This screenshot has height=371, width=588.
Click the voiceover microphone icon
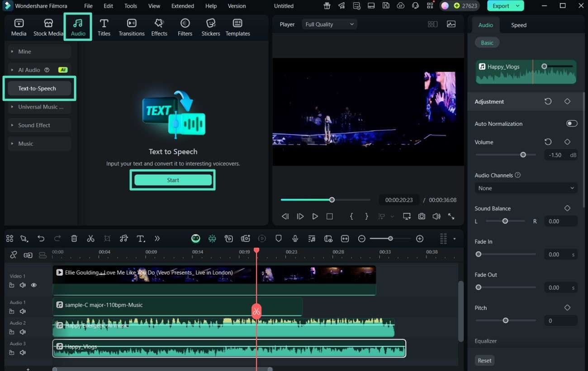click(x=295, y=239)
